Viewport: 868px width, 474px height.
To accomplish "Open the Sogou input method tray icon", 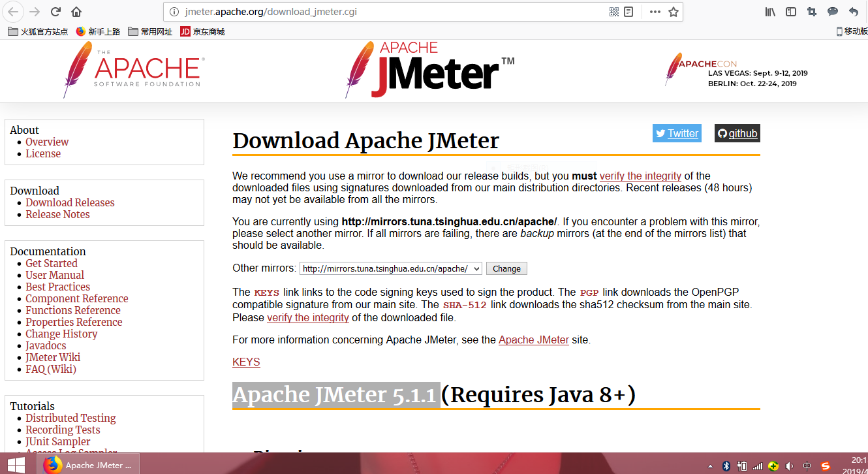I will pyautogui.click(x=826, y=466).
